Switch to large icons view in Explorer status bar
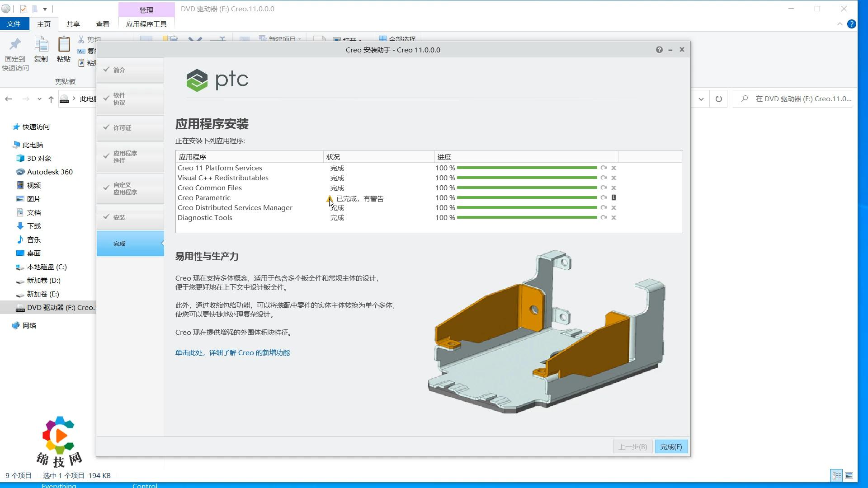 click(849, 475)
